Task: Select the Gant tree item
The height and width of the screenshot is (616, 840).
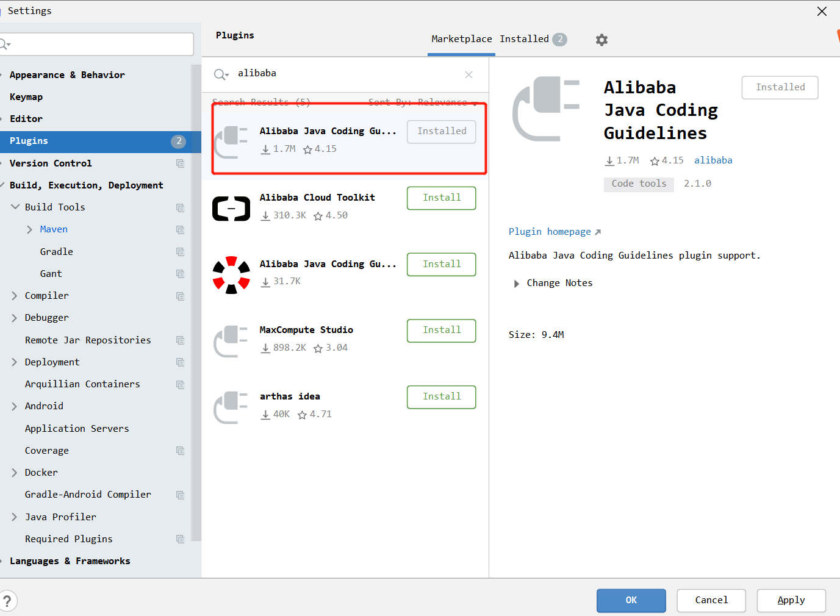Action: [x=51, y=274]
